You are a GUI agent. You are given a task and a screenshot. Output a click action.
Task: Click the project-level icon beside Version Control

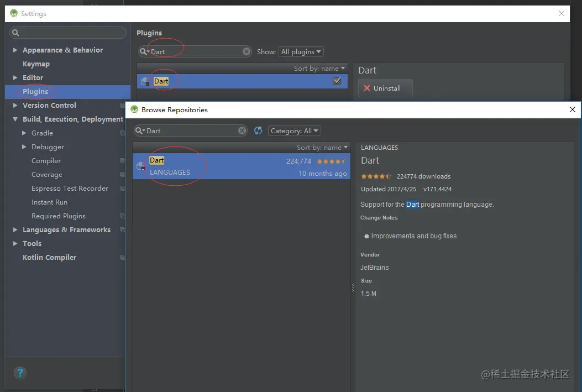pyautogui.click(x=122, y=106)
